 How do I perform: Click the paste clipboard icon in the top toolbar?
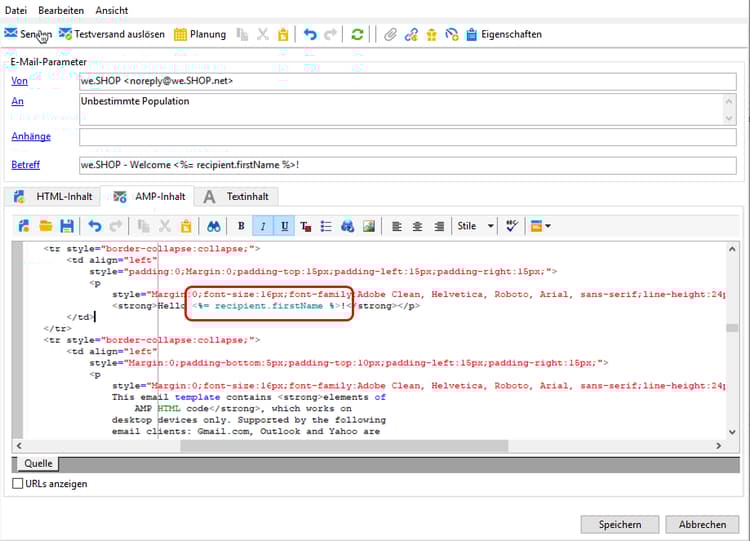click(x=283, y=34)
